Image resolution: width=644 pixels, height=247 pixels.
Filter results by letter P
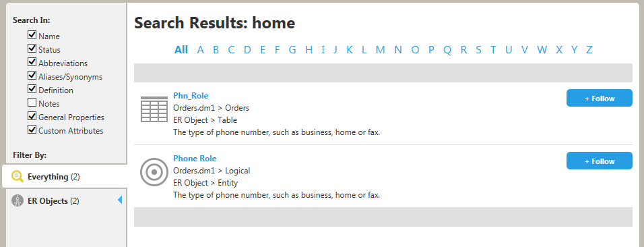tap(431, 50)
